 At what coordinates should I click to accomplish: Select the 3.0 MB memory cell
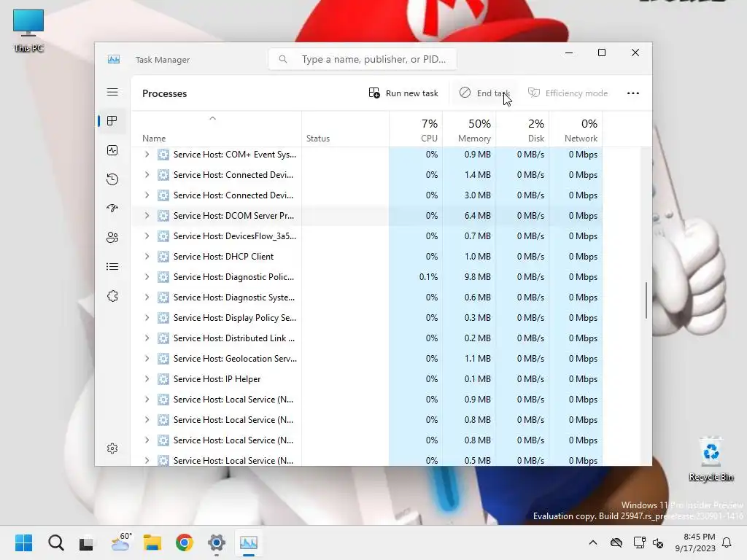pyautogui.click(x=469, y=195)
